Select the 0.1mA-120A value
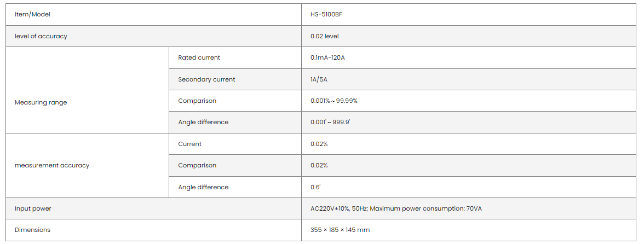 coord(327,57)
